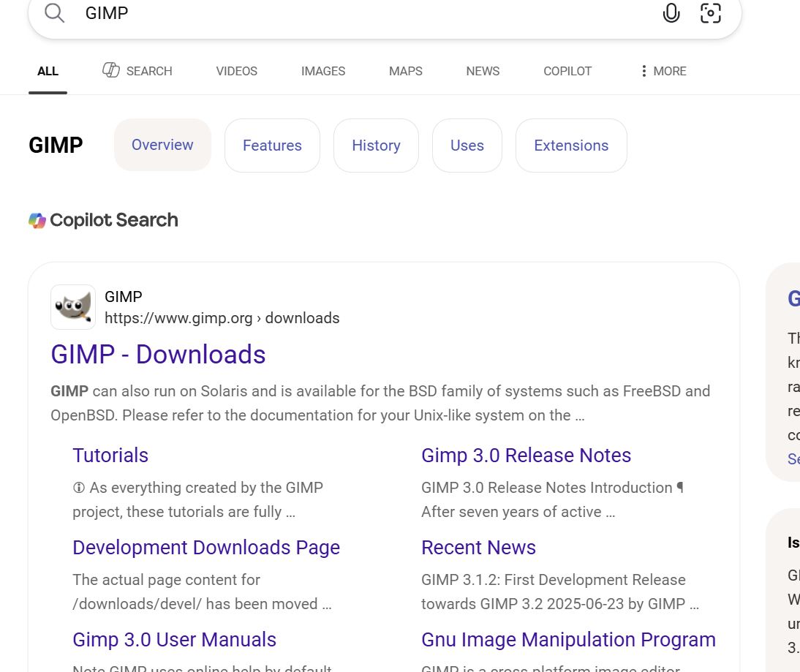Viewport: 800px width, 672px height.
Task: Open the Gimp 3.0 Release Notes link
Action: [526, 455]
